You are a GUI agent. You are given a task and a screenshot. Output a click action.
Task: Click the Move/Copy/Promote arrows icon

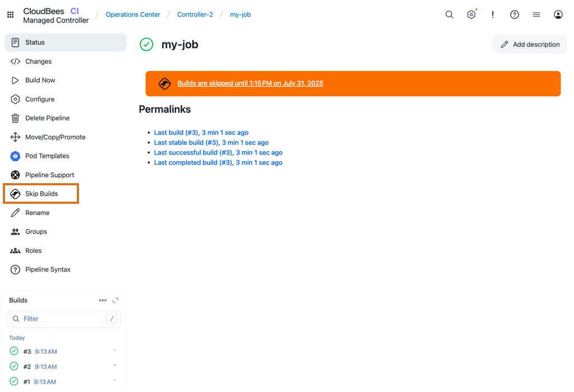(x=15, y=137)
